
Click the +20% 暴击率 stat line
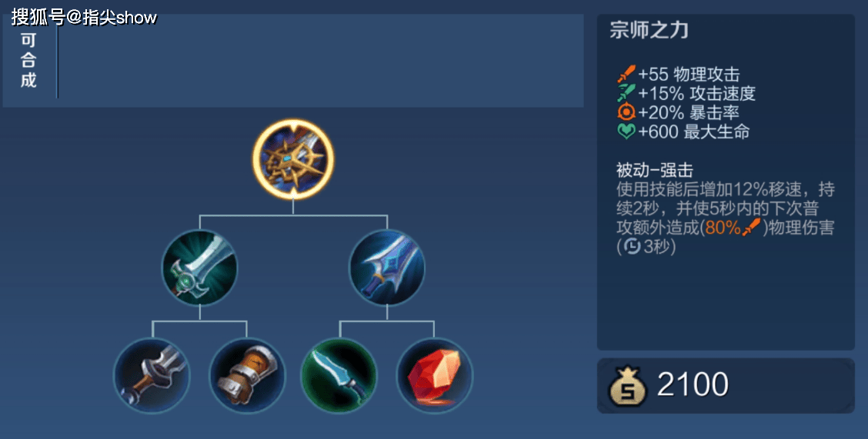click(x=679, y=113)
